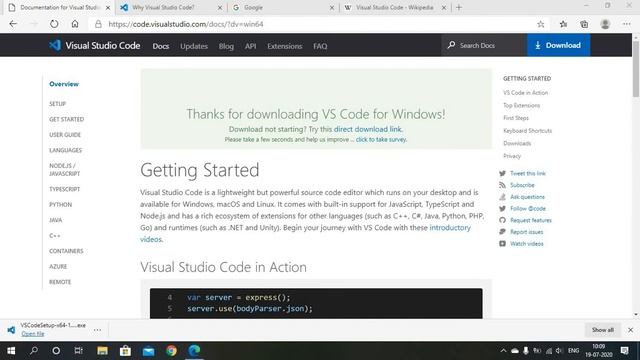Screen dimensions: 640x360
Task: Expand USER GUIDE section in sidebar
Action: click(65, 135)
